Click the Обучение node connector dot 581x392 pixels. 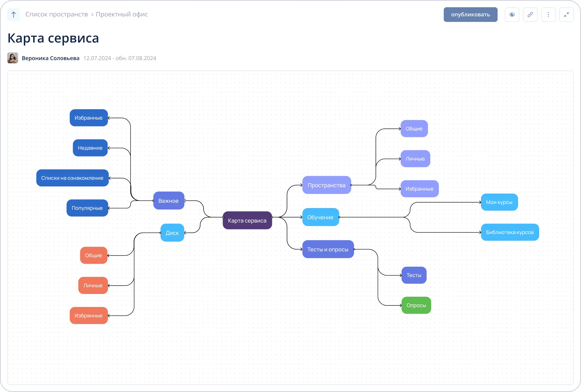pos(339,217)
